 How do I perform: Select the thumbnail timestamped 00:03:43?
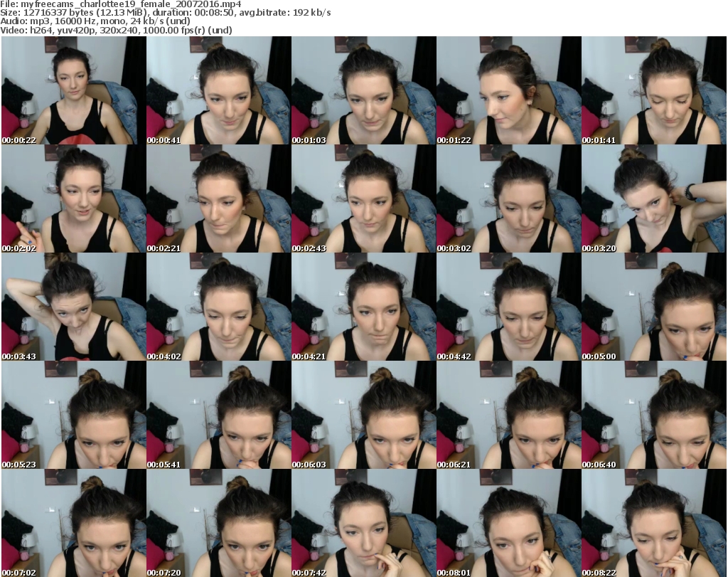coord(74,307)
